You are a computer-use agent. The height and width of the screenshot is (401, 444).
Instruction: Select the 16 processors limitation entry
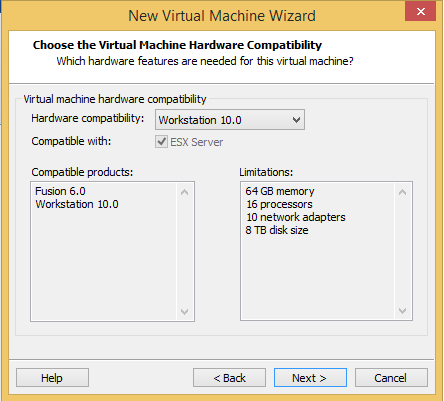[279, 204]
